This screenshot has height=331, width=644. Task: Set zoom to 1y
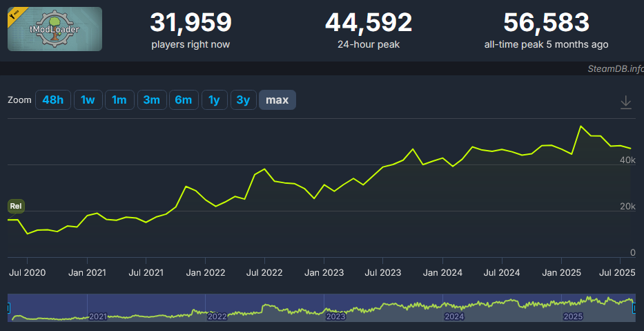[x=215, y=100]
